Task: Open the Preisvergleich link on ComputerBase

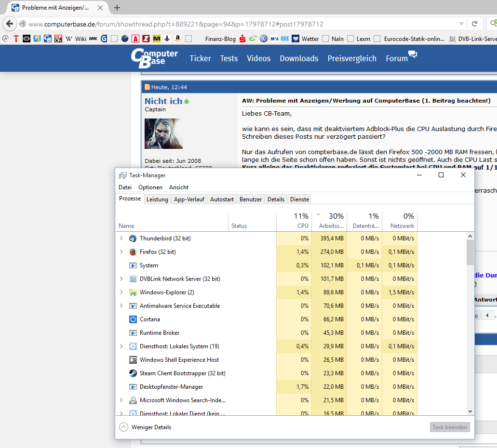Action: coord(352,58)
